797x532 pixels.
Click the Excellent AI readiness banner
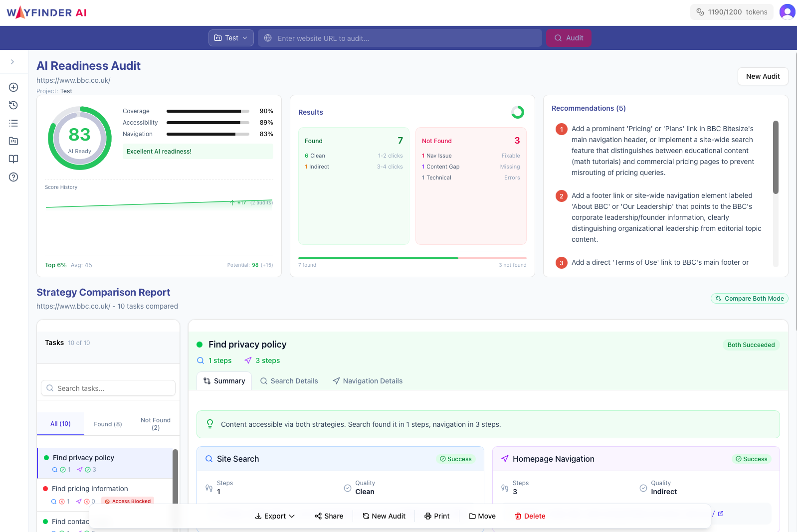198,152
